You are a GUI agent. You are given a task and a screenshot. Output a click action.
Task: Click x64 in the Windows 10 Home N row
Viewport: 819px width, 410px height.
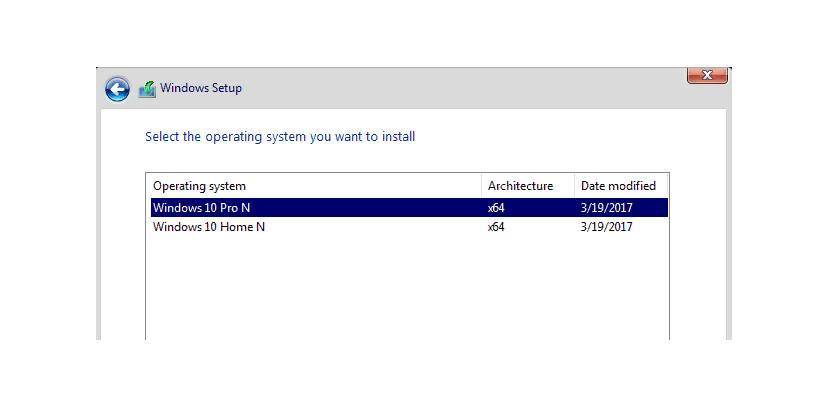(x=496, y=227)
